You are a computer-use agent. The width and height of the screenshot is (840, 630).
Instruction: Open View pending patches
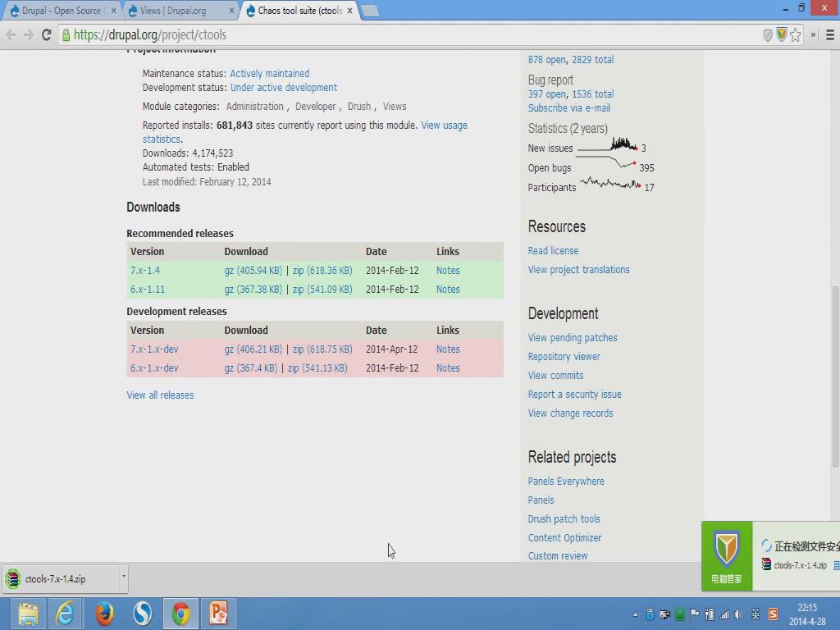coord(572,337)
